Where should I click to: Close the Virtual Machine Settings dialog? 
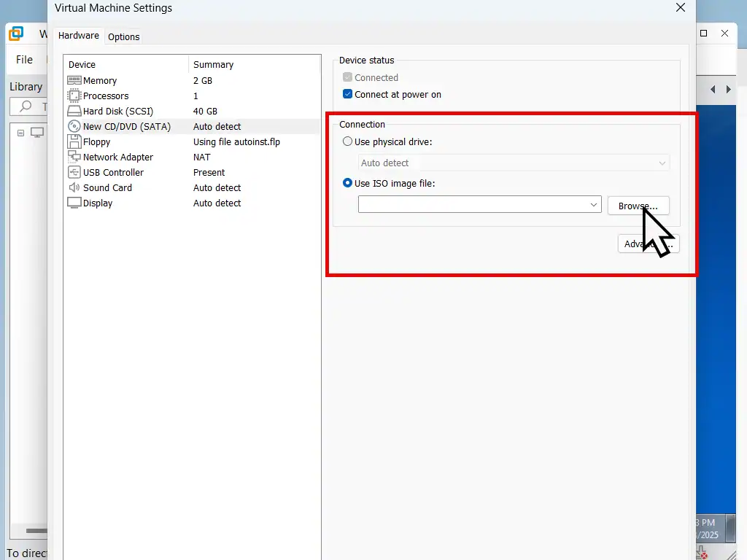[681, 7]
